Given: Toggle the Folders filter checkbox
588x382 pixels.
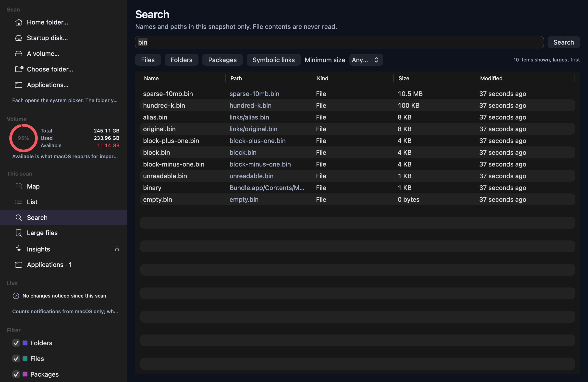Looking at the screenshot, I should [x=16, y=343].
